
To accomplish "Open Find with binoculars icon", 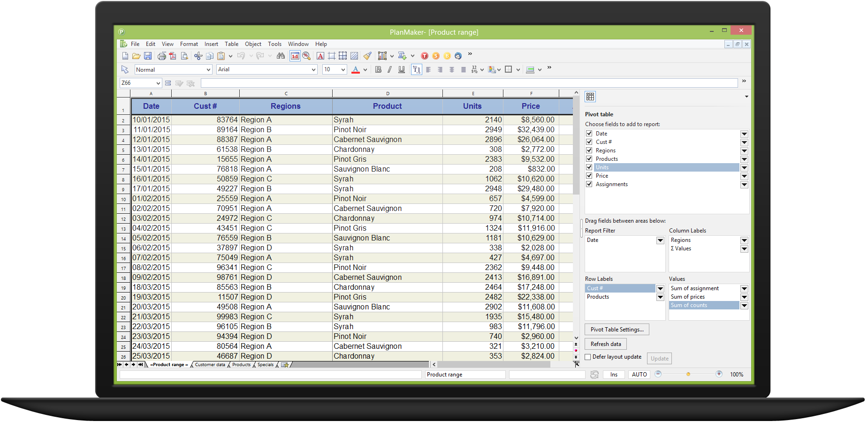I will [281, 56].
